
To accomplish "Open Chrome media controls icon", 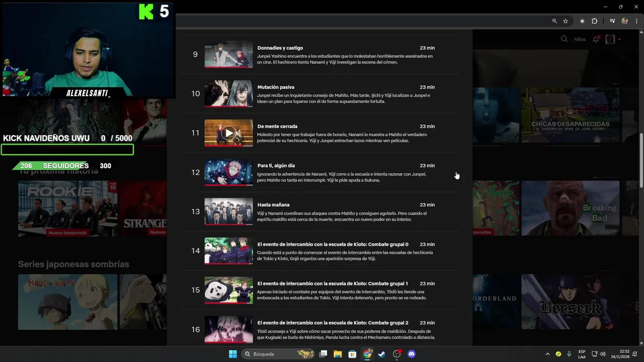I will (612, 21).
